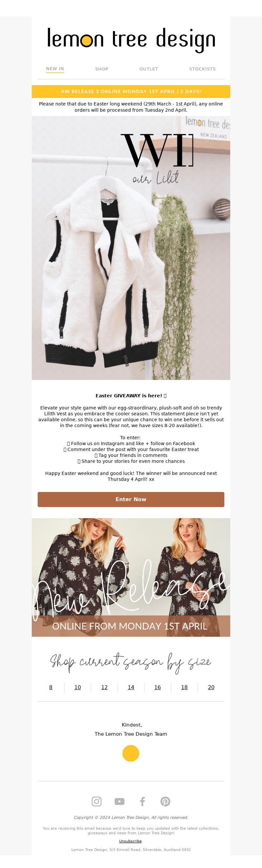Viewport: 262px width, 868px height.
Task: Click the lemon tree design header logo
Action: click(x=131, y=40)
